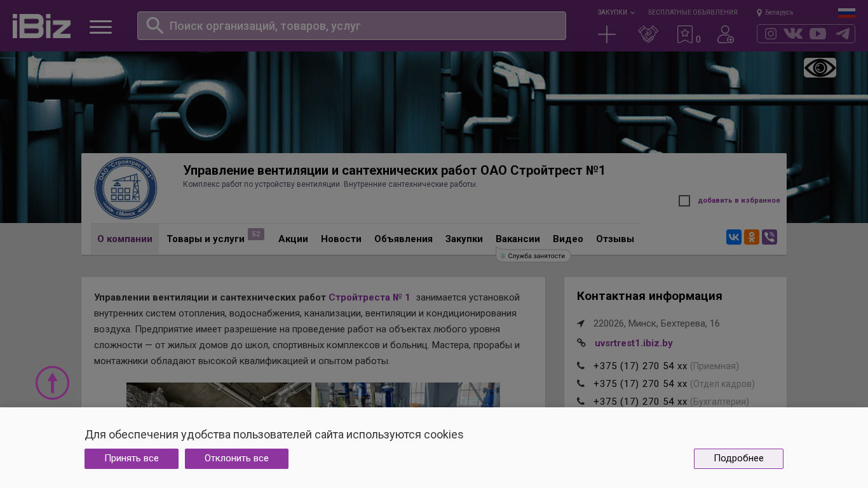Click the company title heading
The width and height of the screenshot is (868, 488).
pos(395,170)
